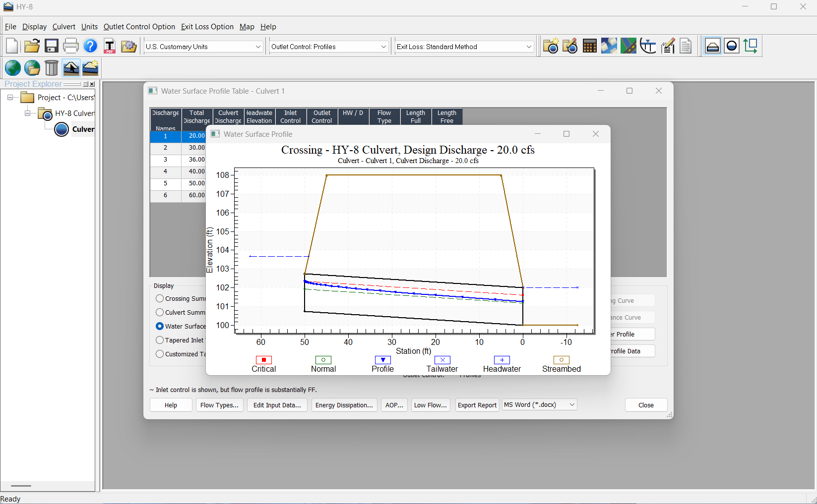The height and width of the screenshot is (504, 817).
Task: Collapse the HY-8 Culvert tree node
Action: [28, 113]
